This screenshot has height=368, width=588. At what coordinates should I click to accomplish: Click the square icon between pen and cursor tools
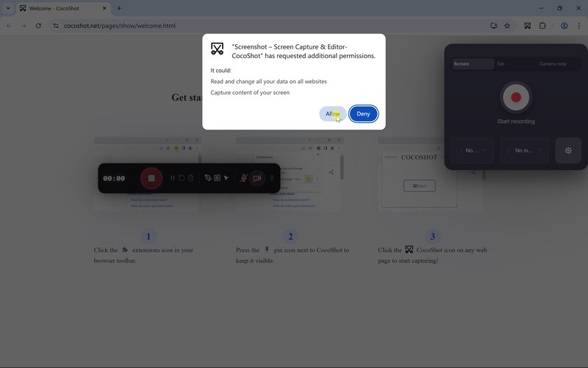(x=217, y=178)
